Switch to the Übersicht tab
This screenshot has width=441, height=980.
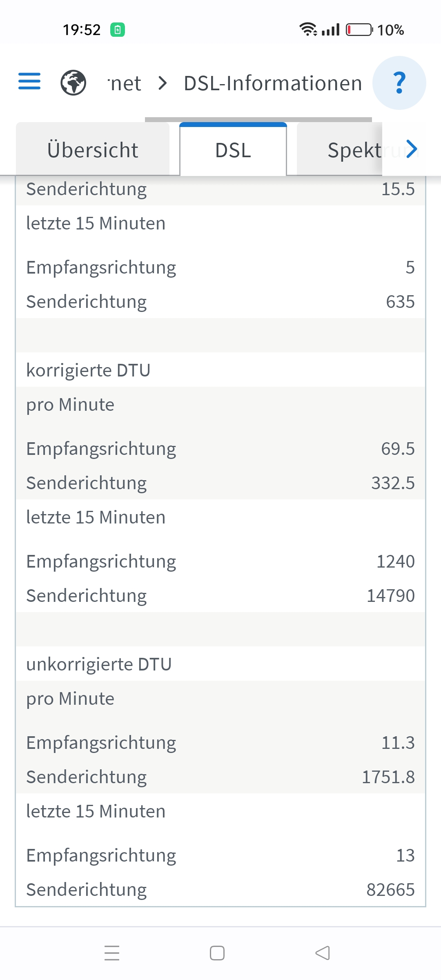[x=93, y=150]
